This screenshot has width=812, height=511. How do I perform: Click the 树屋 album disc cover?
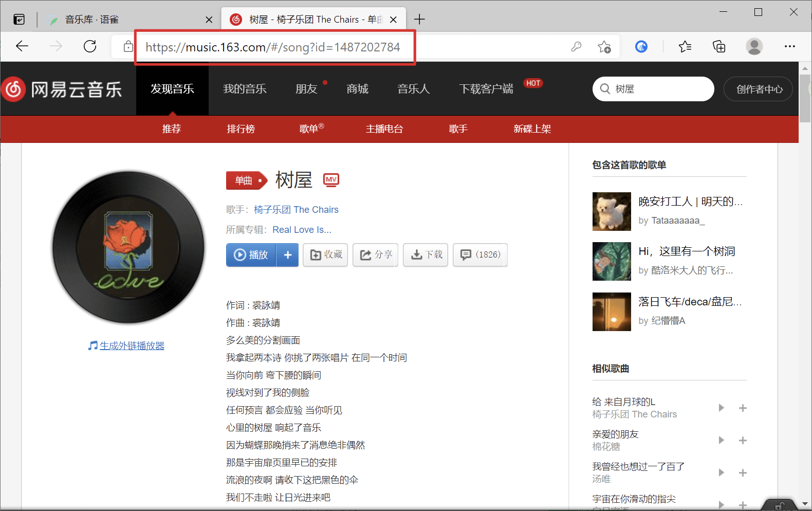tap(128, 248)
